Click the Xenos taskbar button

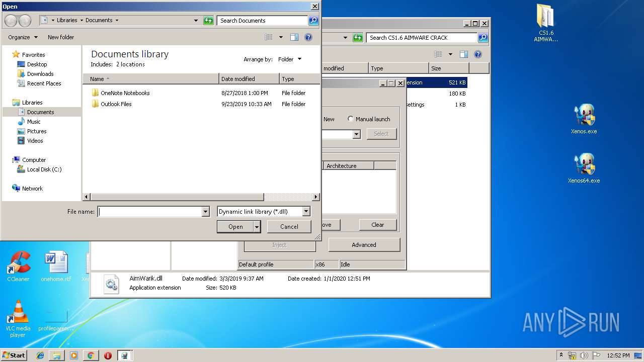[125, 355]
